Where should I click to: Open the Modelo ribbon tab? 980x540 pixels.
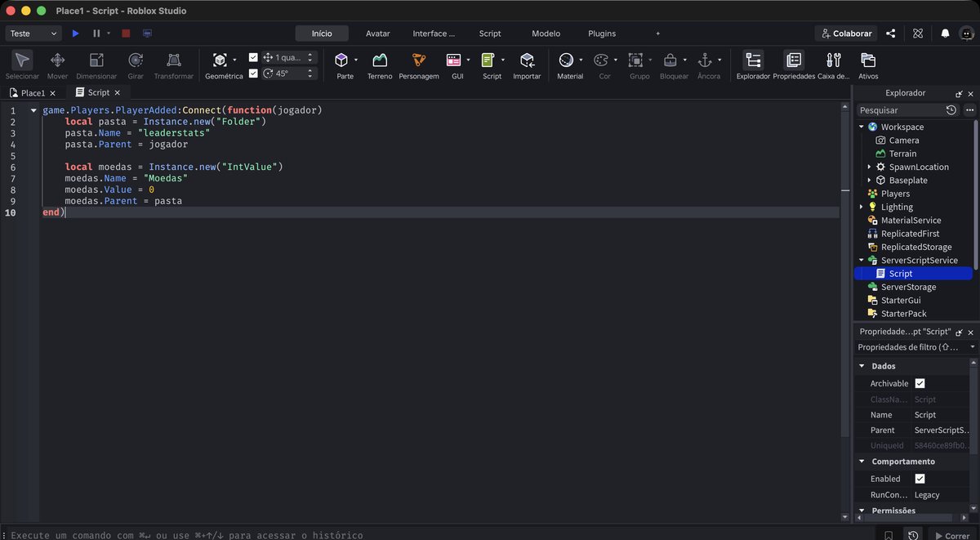point(546,33)
